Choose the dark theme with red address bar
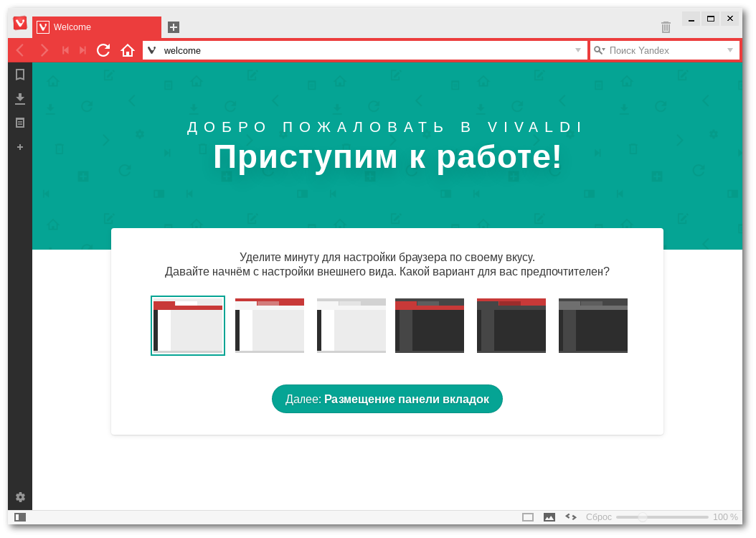This screenshot has width=756, height=538. pyautogui.click(x=430, y=326)
